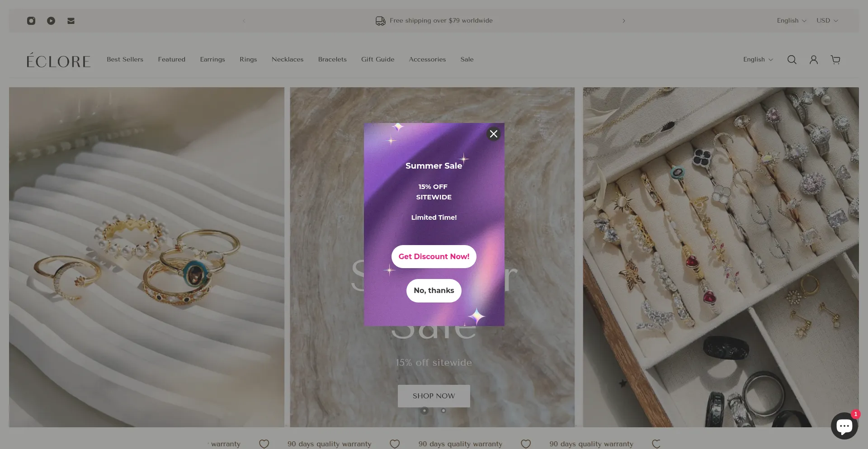Viewport: 868px width, 449px height.
Task: Close the Summer Sale popup
Action: (x=493, y=134)
